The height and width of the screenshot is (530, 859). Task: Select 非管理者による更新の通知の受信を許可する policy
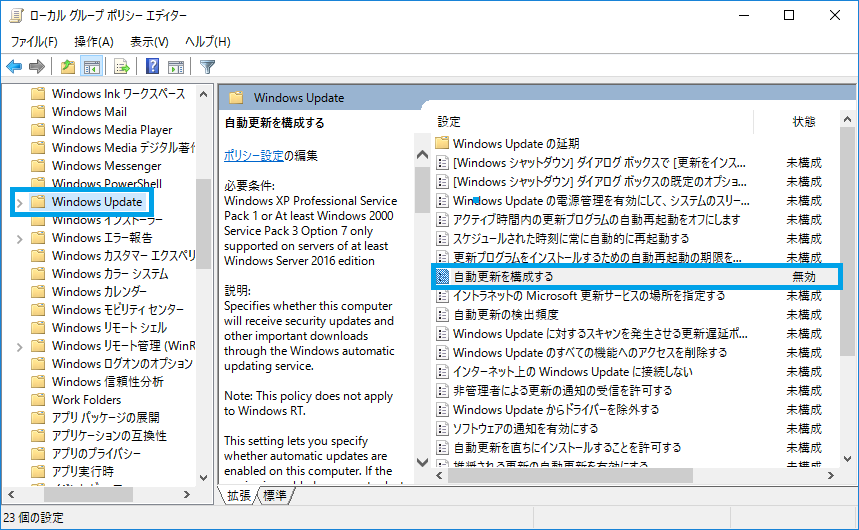tap(554, 391)
